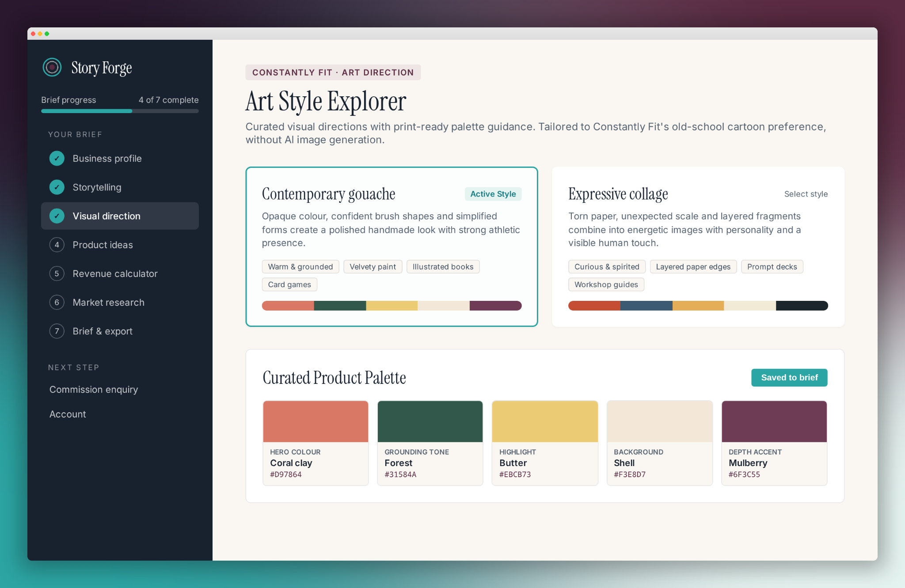Screen dimensions: 905x588
Task: Click step 6 circle beside Market research
Action: click(x=57, y=302)
